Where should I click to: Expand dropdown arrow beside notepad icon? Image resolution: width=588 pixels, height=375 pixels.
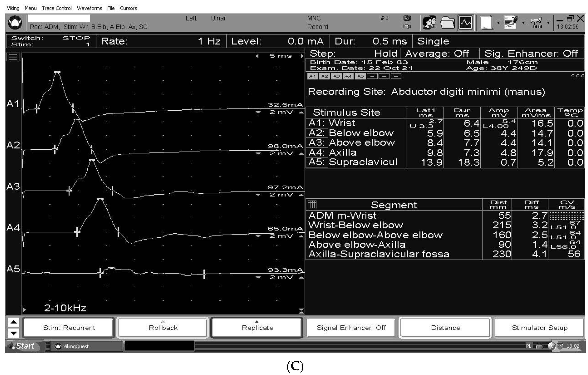pos(498,23)
